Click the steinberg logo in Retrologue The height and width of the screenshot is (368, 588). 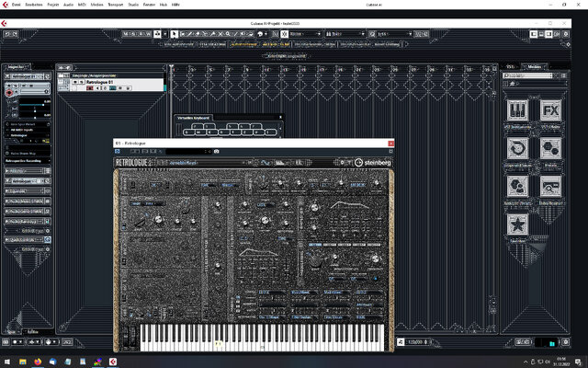pos(373,163)
